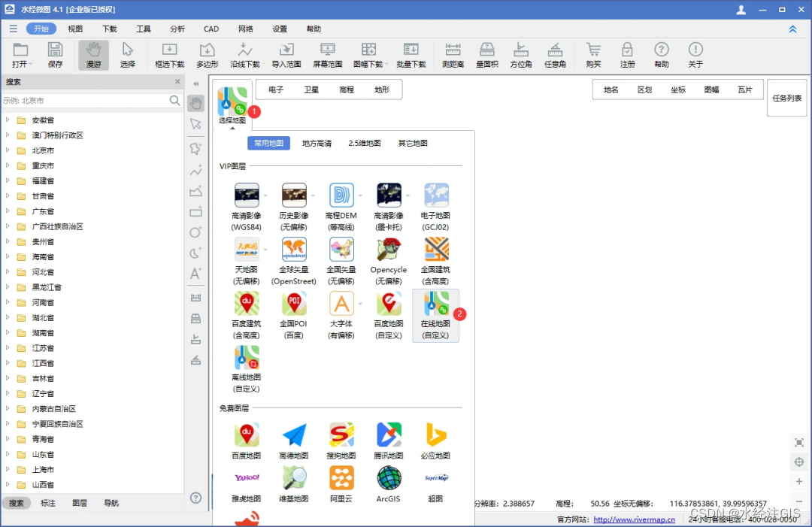This screenshot has width=812, height=527.
Task: Open the 任务列表 task list
Action: point(787,98)
